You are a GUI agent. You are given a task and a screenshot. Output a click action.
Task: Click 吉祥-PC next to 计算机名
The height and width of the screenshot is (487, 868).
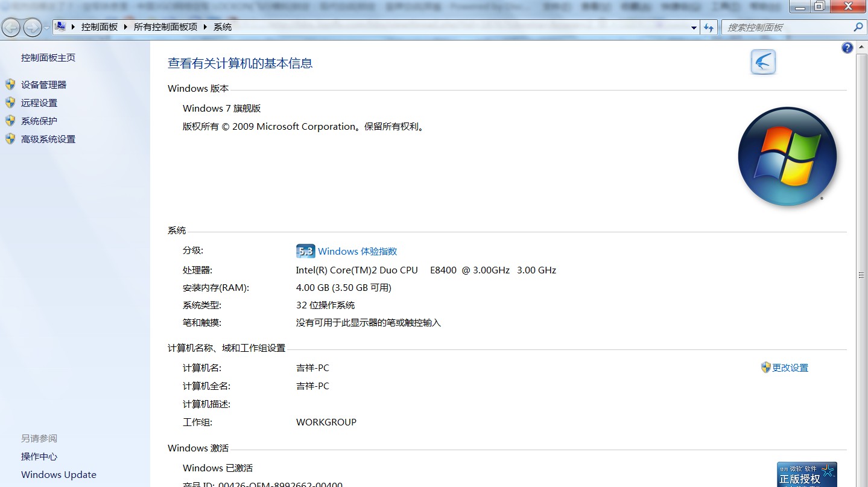(312, 368)
